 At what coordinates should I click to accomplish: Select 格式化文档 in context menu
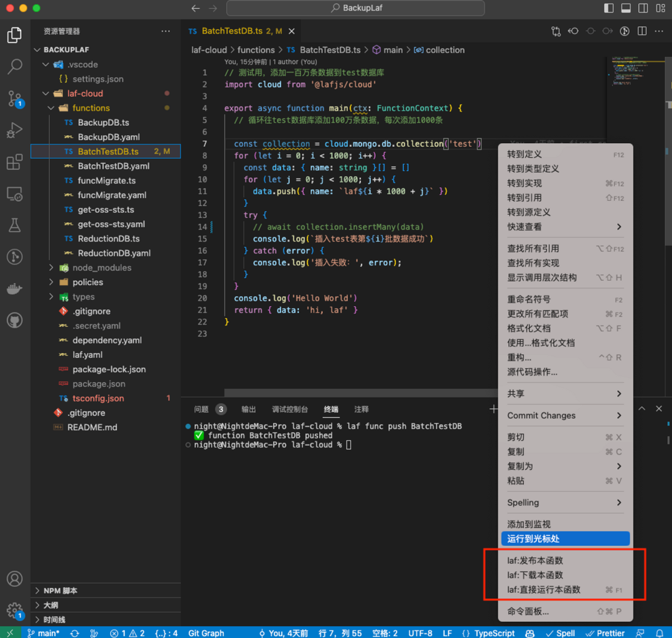coord(565,329)
